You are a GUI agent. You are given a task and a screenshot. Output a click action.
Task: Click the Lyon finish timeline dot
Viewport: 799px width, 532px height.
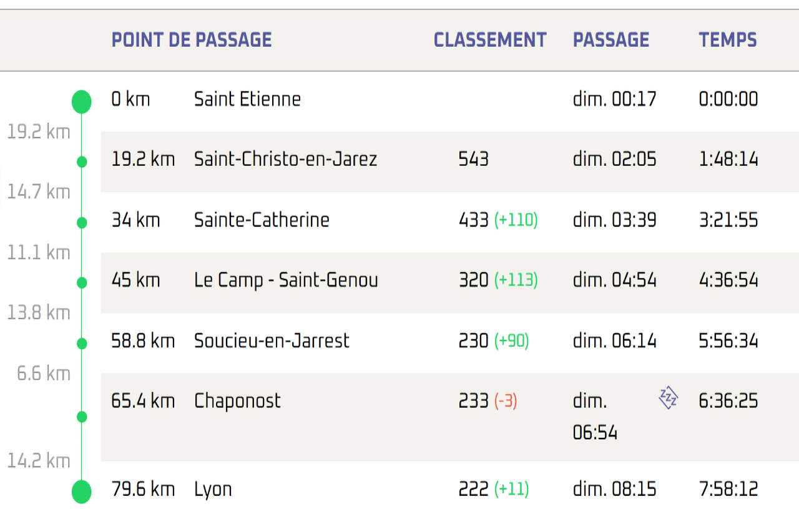[81, 491]
